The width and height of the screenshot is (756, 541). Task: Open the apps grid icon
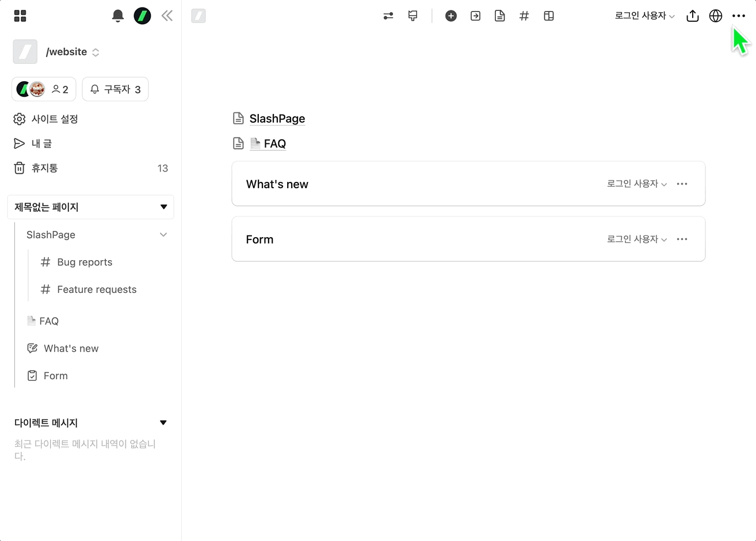point(20,16)
